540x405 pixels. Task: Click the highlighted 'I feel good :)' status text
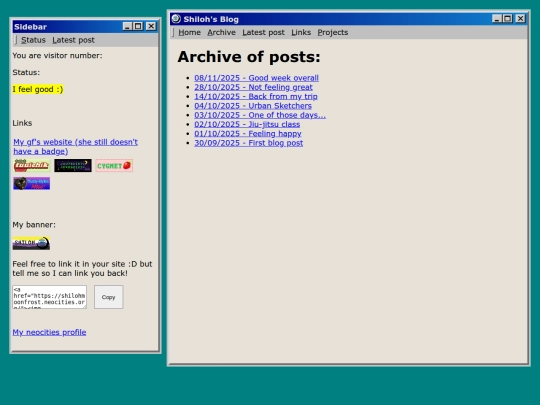38,89
